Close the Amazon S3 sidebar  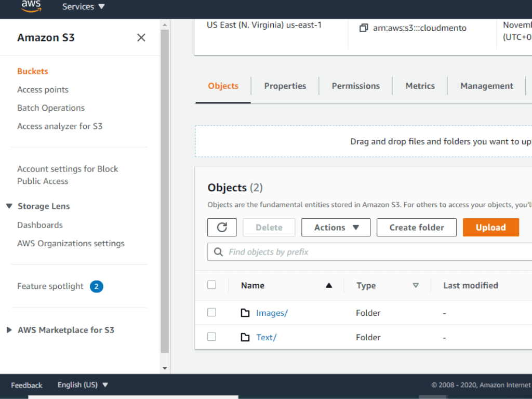click(141, 37)
